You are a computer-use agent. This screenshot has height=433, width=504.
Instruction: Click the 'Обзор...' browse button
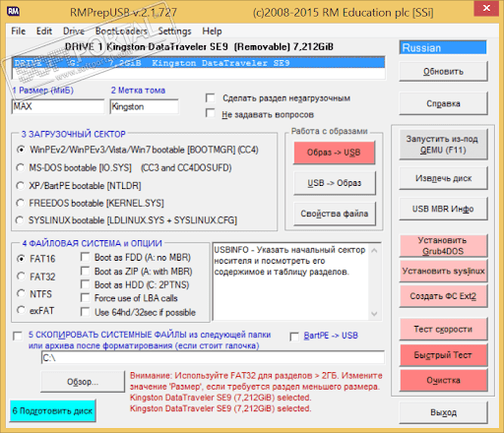tap(83, 382)
